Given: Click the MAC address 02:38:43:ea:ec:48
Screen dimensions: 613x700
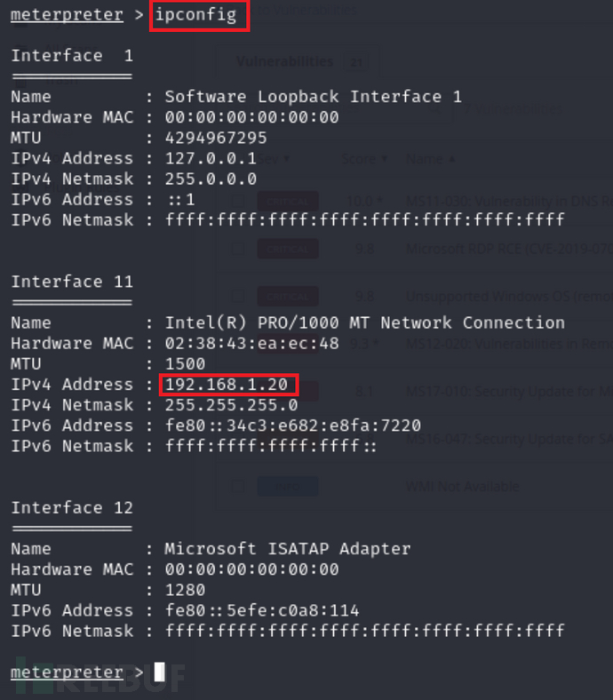Looking at the screenshot, I should pyautogui.click(x=251, y=343).
